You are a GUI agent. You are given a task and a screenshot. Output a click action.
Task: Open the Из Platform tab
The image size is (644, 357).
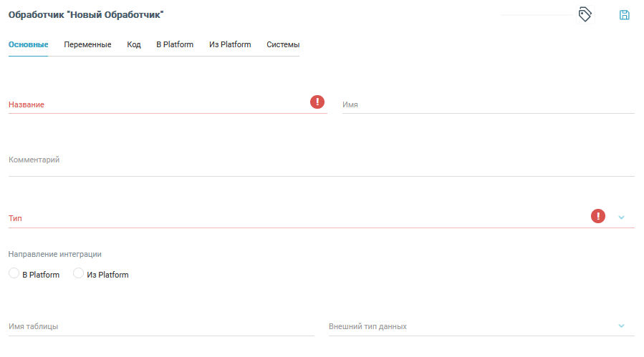[x=230, y=44]
